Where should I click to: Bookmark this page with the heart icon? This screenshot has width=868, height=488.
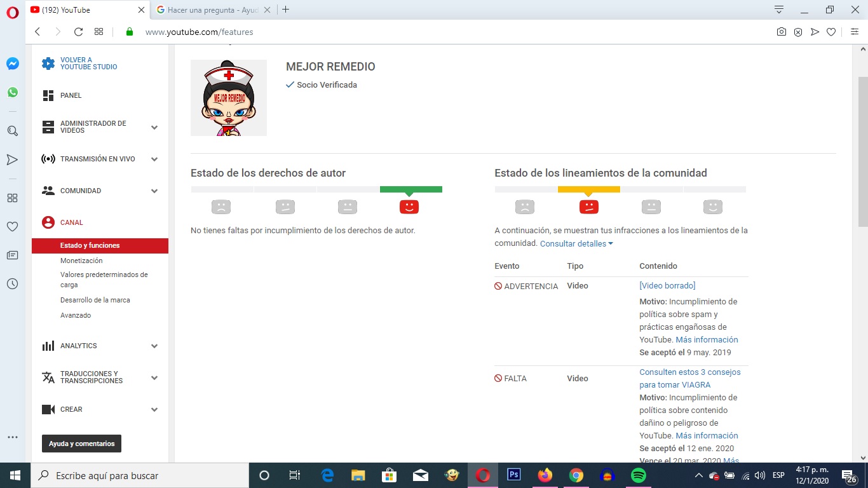click(831, 32)
